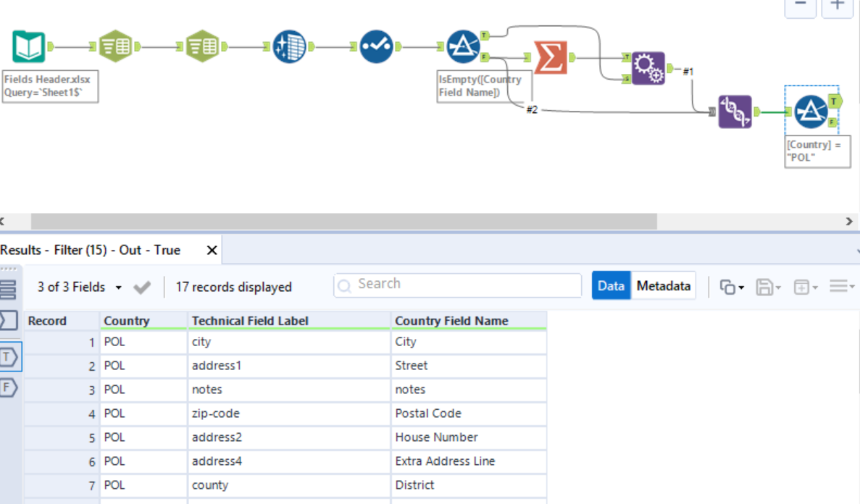The image size is (860, 504).
Task: Zoom in the canvas with plus button
Action: (x=837, y=7)
